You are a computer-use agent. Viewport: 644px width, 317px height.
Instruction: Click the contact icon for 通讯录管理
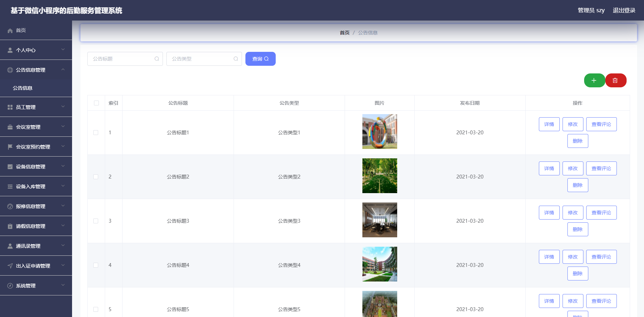click(x=10, y=246)
